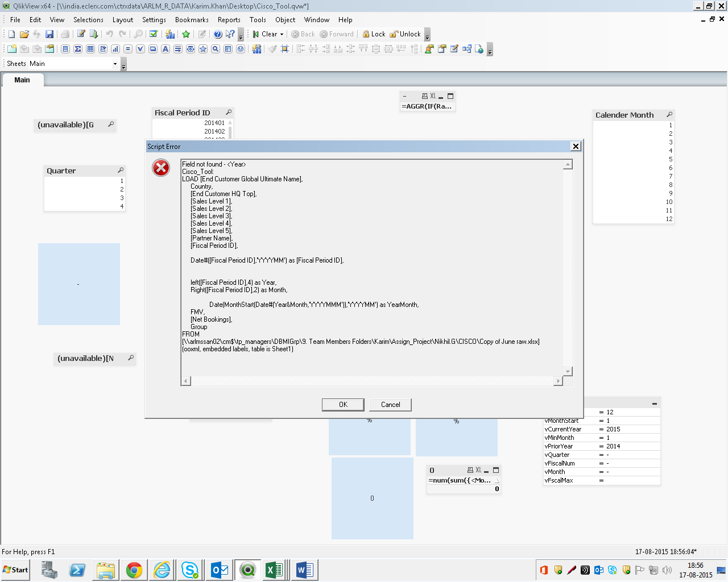
Task: Create a new Chart object
Action: pos(115,49)
